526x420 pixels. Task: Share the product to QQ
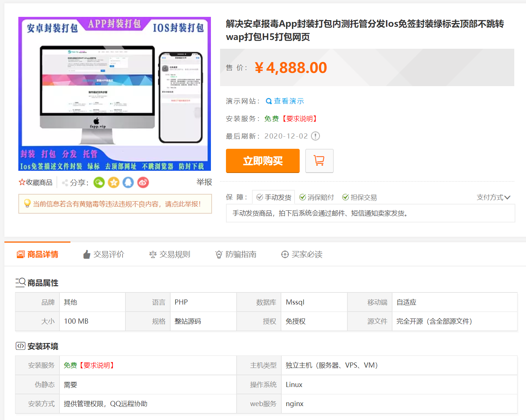128,182
